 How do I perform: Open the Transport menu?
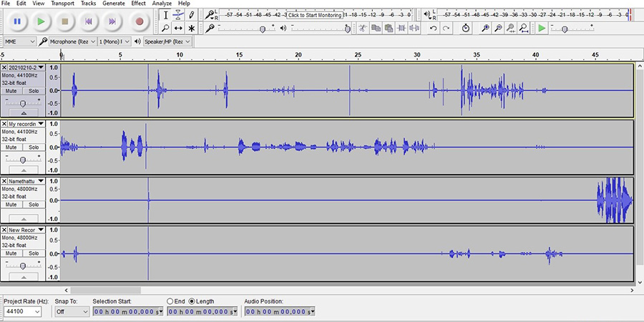tap(62, 4)
